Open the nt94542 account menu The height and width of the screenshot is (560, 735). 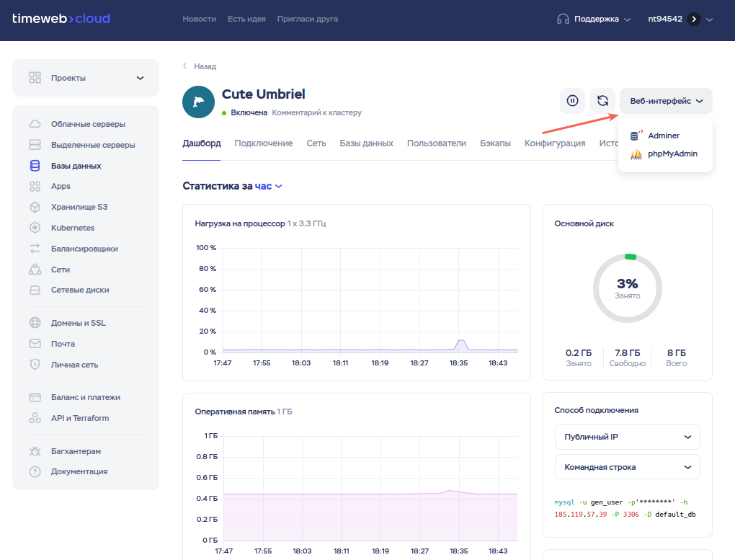[680, 19]
